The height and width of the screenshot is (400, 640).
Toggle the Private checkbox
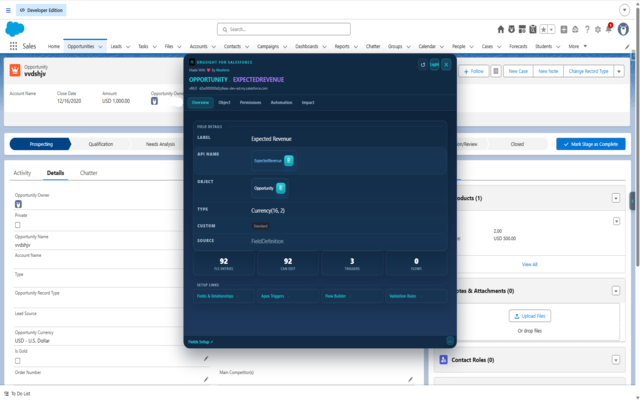coord(18,225)
